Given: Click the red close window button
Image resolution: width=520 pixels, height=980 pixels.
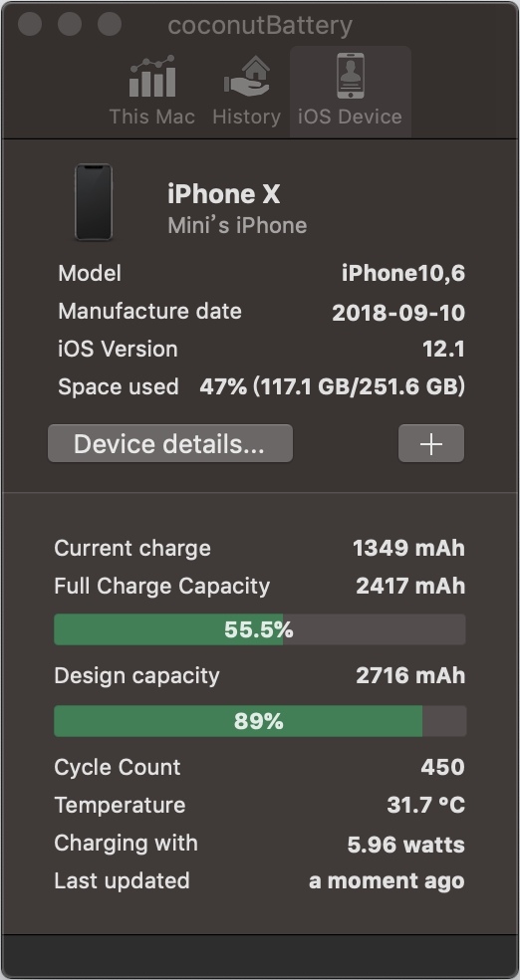Looking at the screenshot, I should click(30, 24).
